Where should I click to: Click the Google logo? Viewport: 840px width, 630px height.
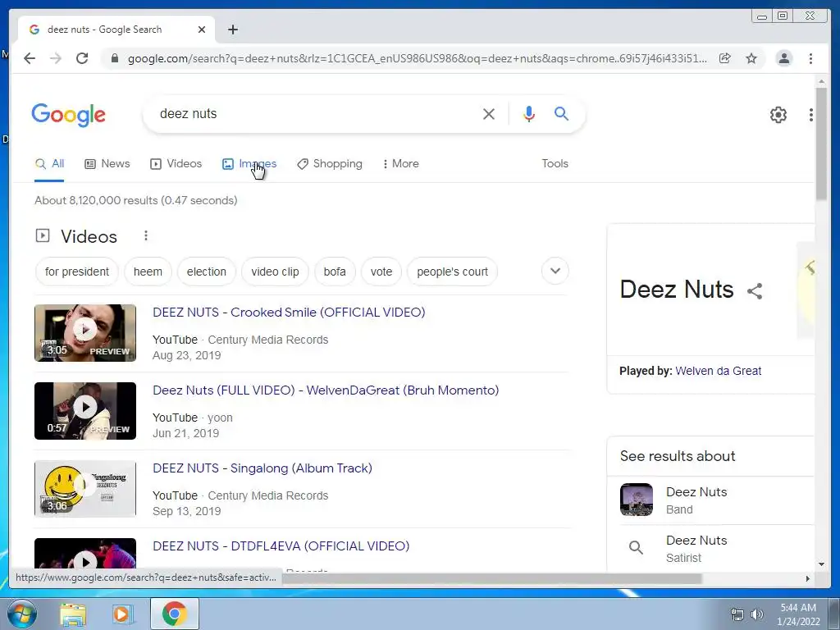click(x=69, y=115)
